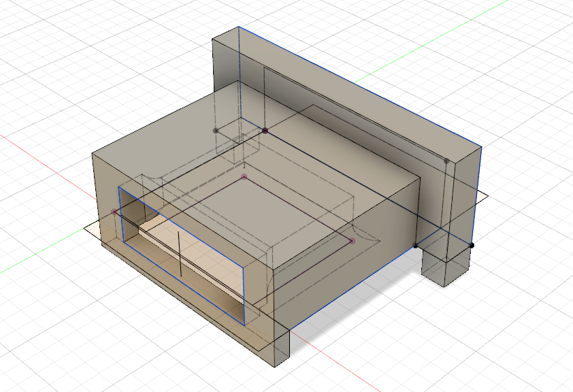Click the black point where box meets back panel bottom
Image resolution: width=573 pixels, height=392 pixels.
coord(416,246)
